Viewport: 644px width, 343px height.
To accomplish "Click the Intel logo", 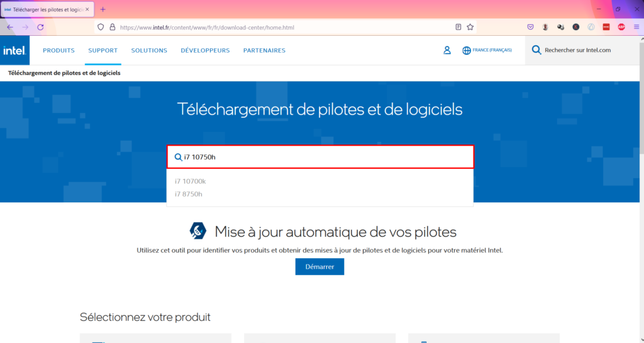I will [15, 50].
